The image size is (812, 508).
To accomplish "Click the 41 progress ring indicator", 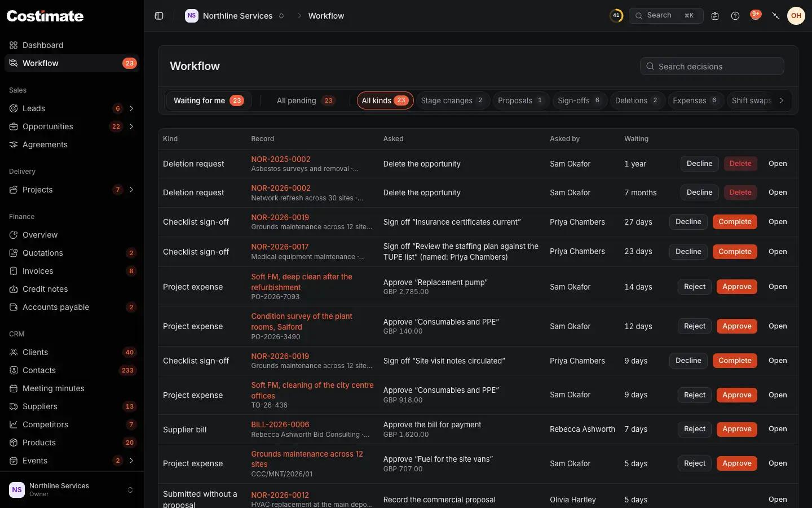I will [x=616, y=16].
